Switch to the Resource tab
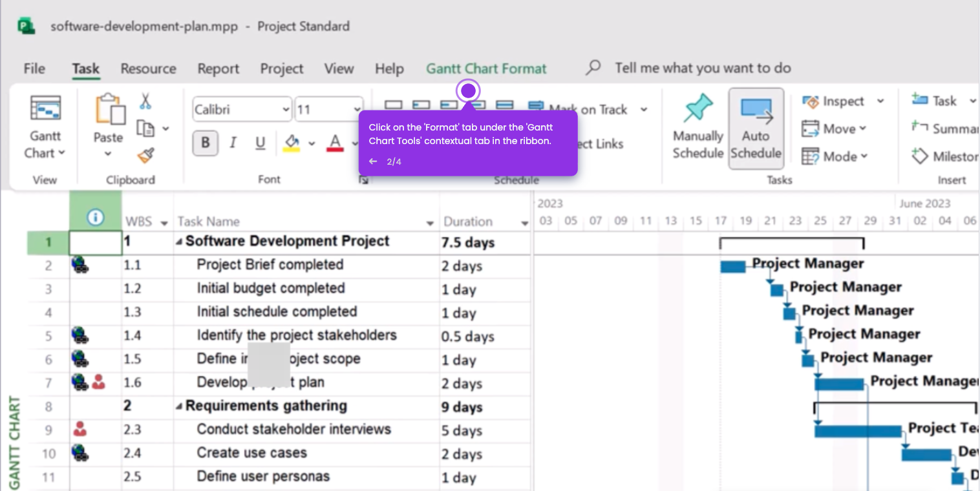Image resolution: width=980 pixels, height=491 pixels. [148, 68]
